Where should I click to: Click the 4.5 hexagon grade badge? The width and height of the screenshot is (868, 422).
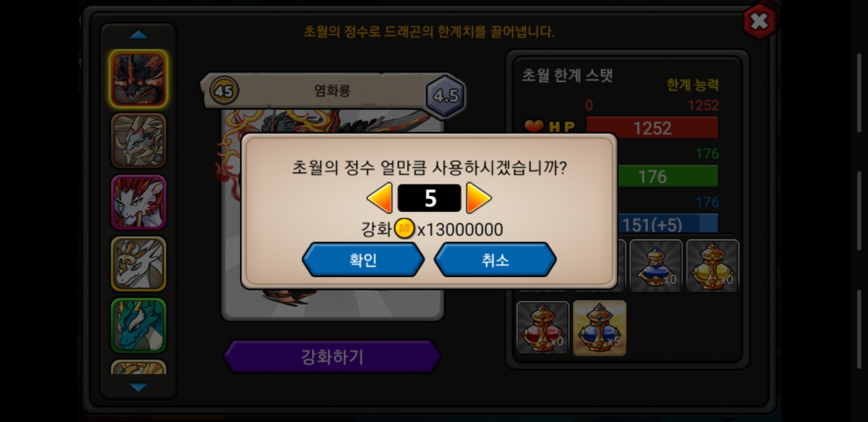click(446, 96)
